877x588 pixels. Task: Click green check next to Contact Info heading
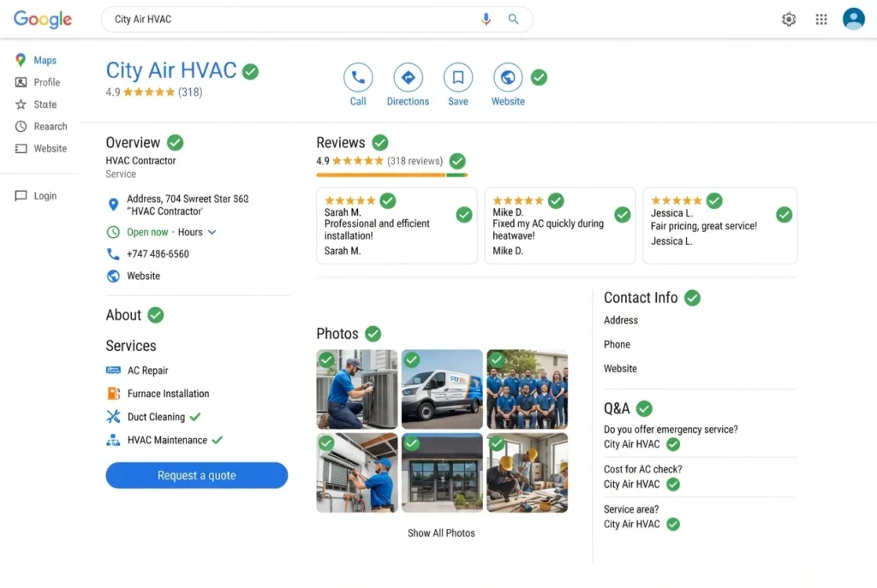pyautogui.click(x=692, y=298)
